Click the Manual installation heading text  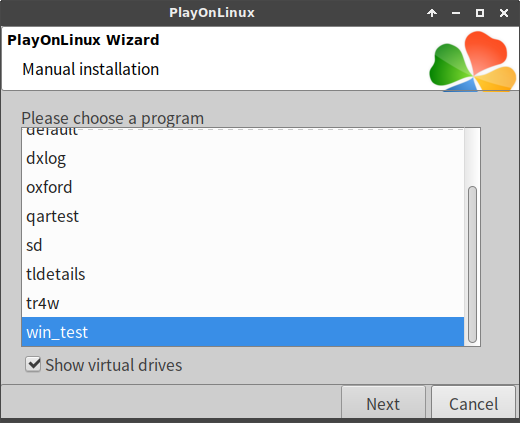point(91,69)
